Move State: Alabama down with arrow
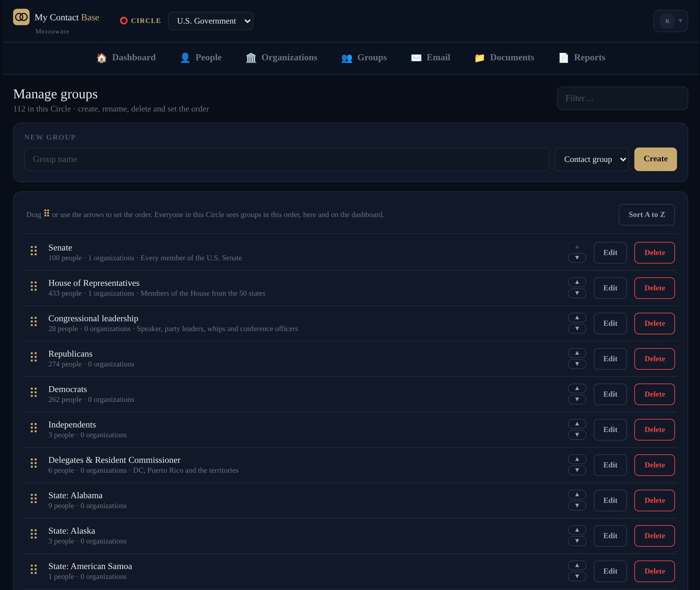700x590 pixels. pos(577,506)
